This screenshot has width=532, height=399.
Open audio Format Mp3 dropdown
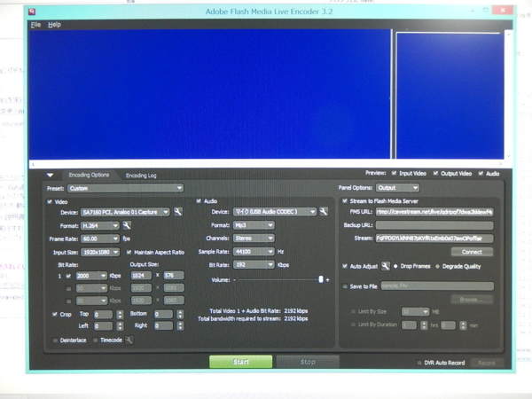pyautogui.click(x=254, y=225)
